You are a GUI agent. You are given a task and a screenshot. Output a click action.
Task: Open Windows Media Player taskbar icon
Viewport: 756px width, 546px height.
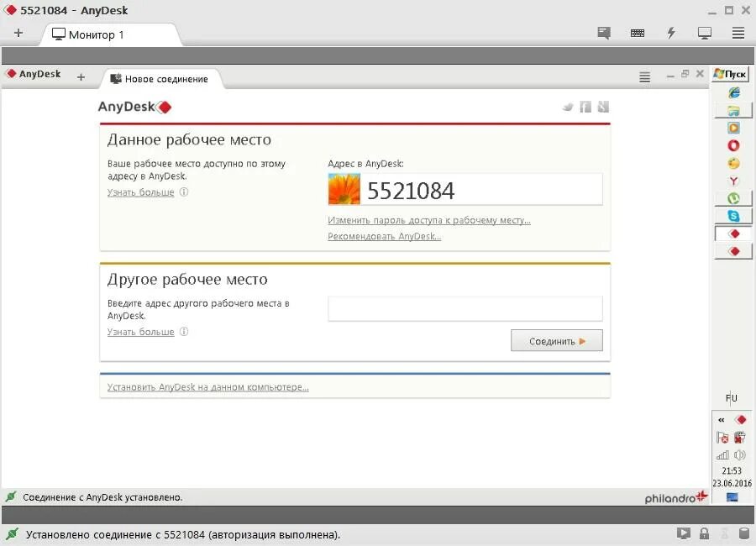pyautogui.click(x=733, y=128)
